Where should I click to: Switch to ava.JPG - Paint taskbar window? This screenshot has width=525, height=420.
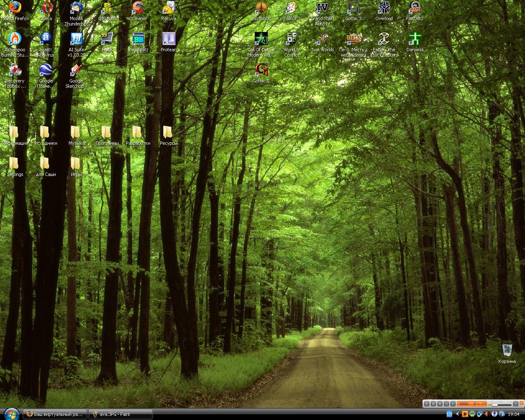coord(120,414)
